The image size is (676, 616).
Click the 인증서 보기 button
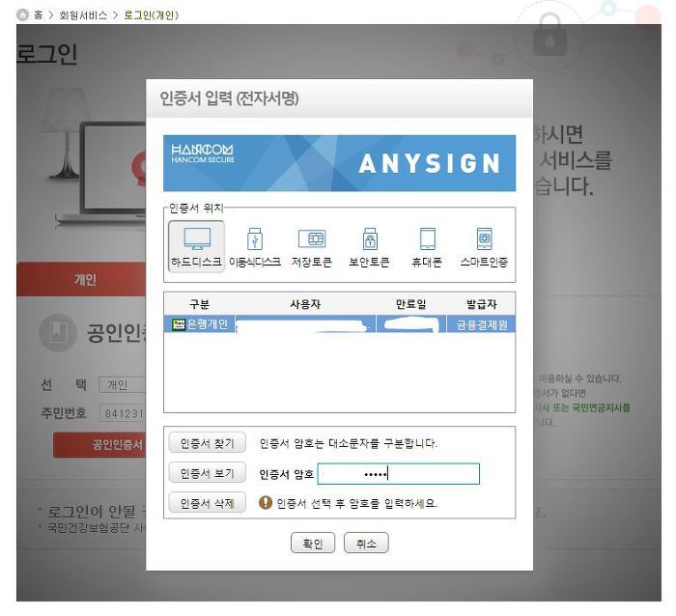tap(207, 473)
